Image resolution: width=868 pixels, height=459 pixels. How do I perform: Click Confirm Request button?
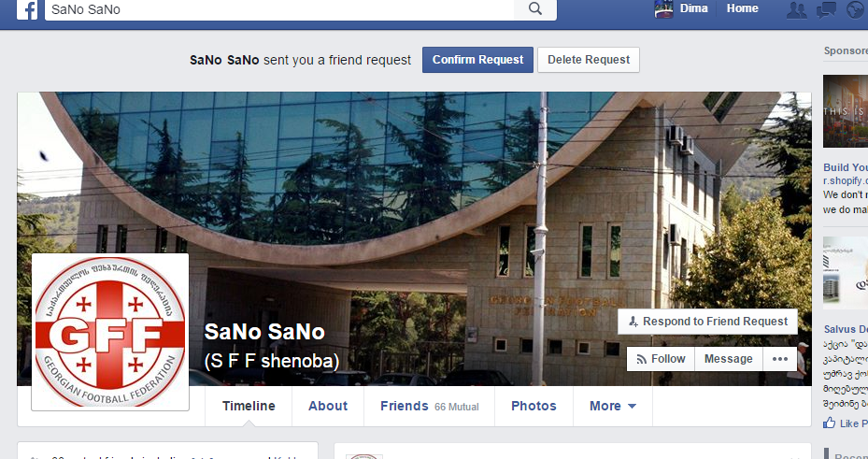tap(477, 60)
